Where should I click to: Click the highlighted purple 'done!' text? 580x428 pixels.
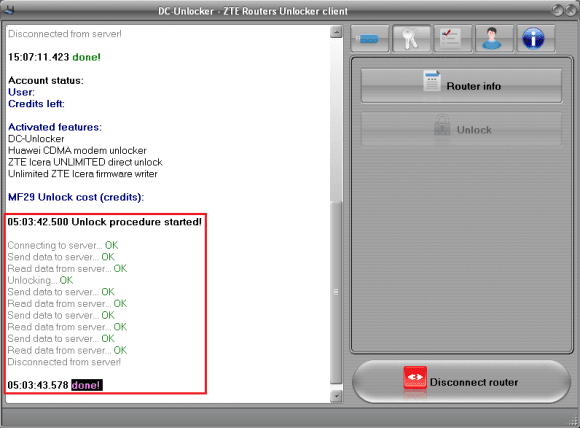click(87, 385)
